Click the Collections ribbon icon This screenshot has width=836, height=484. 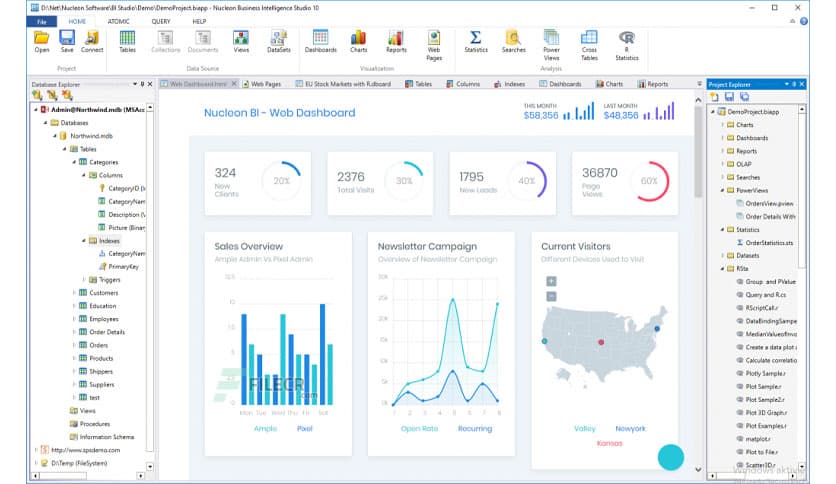point(166,42)
